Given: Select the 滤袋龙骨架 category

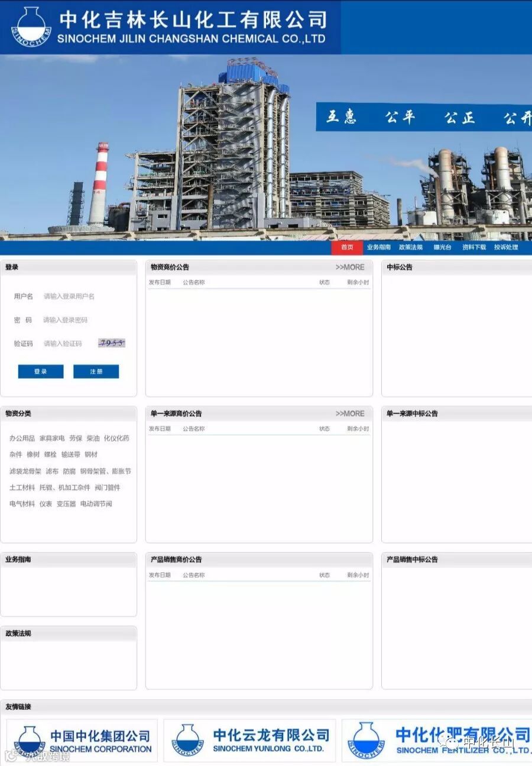Looking at the screenshot, I should coord(25,471).
